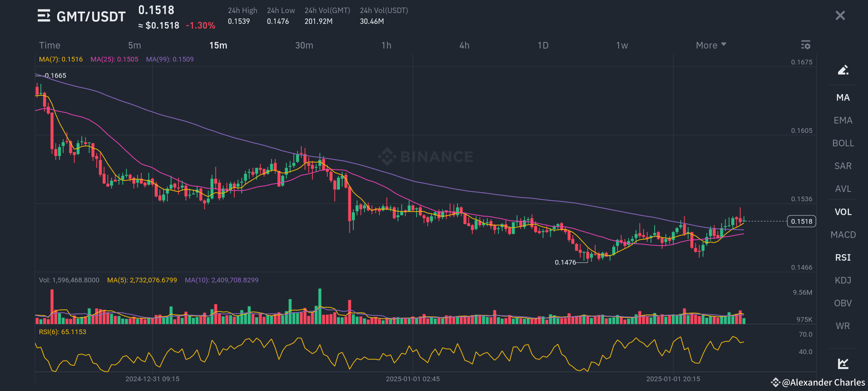
Task: Toggle the RSI sub-indicator off
Action: (843, 257)
